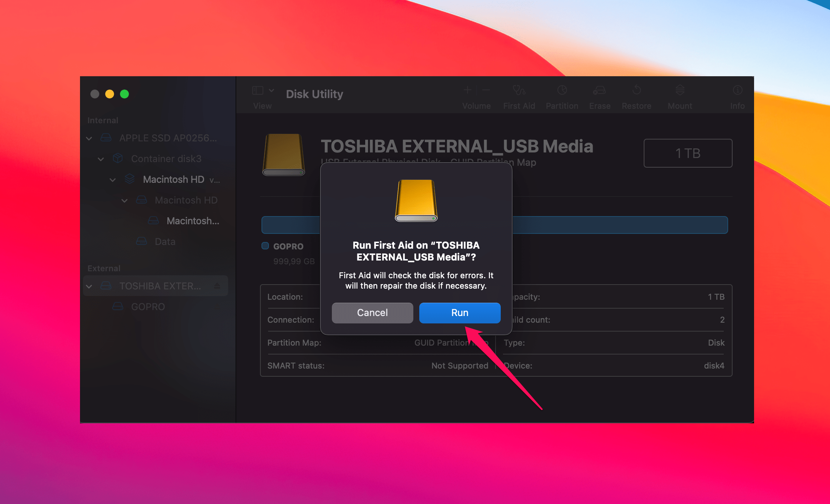
Task: Click the Child count value 2
Action: tap(722, 320)
